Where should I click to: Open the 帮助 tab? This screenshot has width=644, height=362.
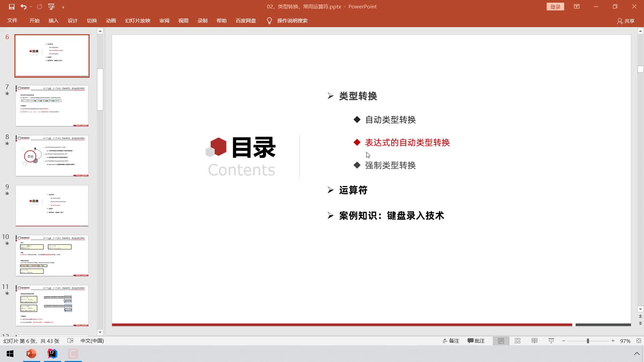pyautogui.click(x=221, y=20)
